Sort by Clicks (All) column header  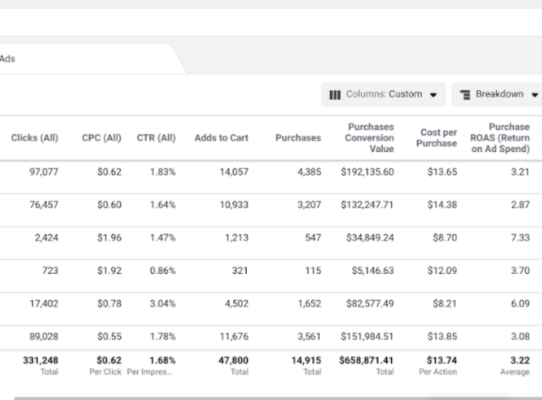coord(35,138)
